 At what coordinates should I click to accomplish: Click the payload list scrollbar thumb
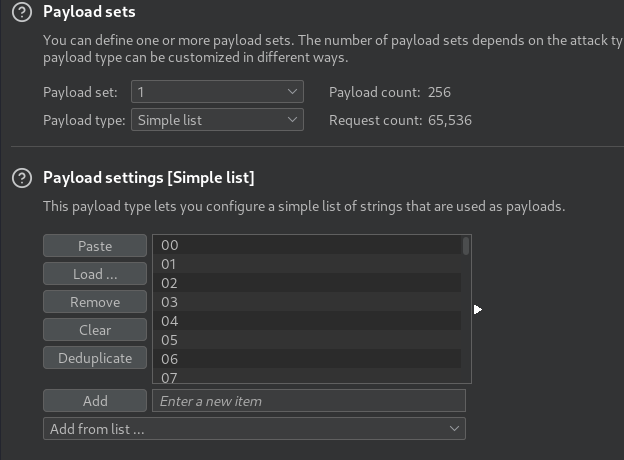pyautogui.click(x=466, y=246)
